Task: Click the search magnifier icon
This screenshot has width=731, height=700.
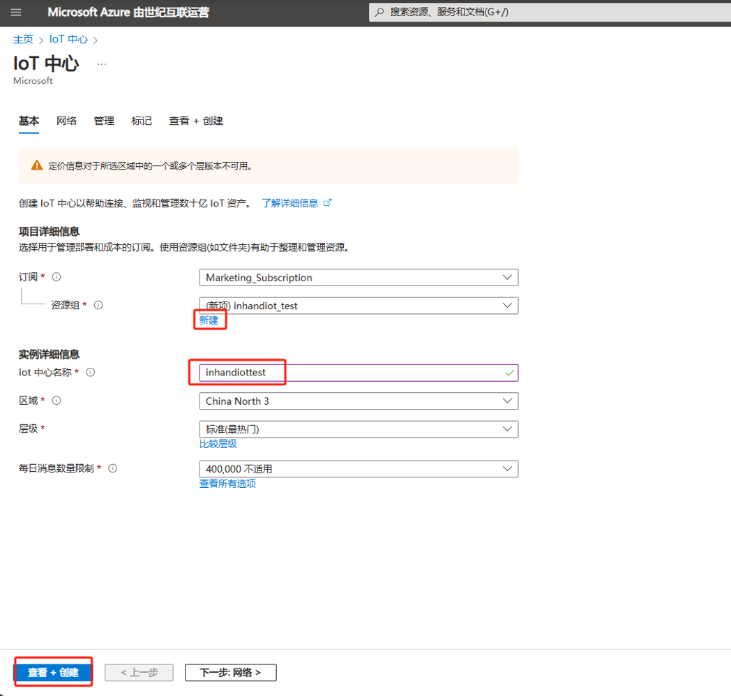Action: [x=379, y=12]
